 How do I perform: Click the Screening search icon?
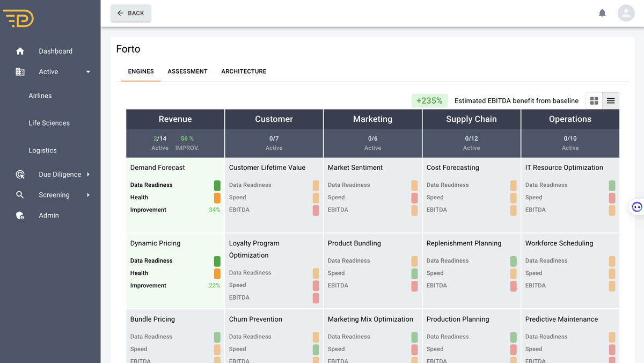(20, 195)
